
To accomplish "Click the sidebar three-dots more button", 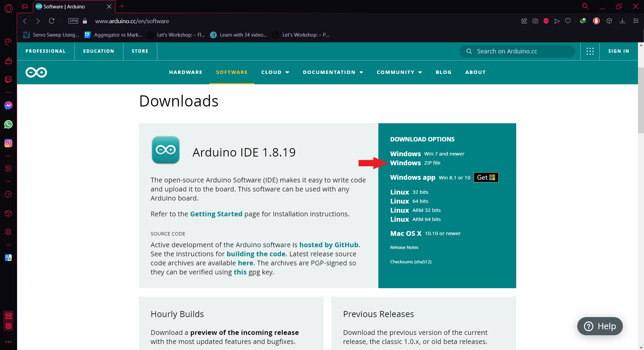I will click(8, 342).
